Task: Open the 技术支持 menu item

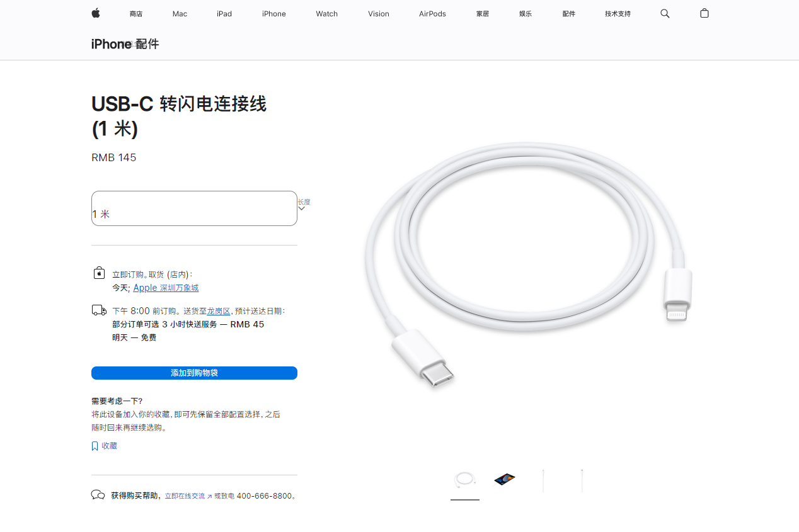Action: coord(618,14)
